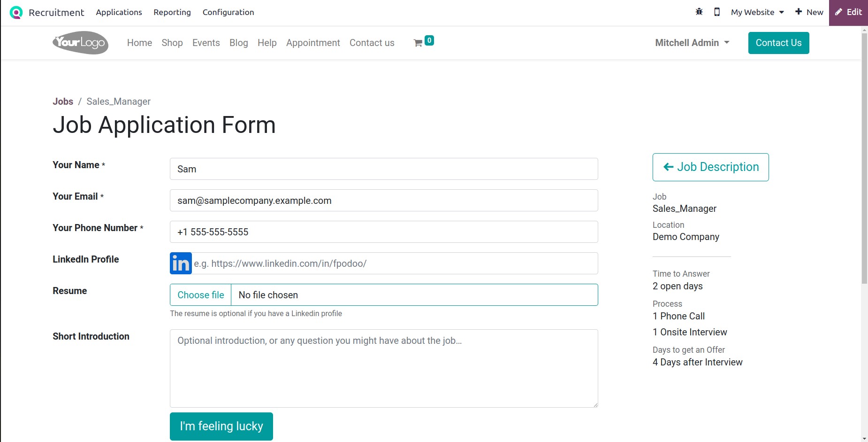Expand the My Website dropdown

tap(757, 12)
